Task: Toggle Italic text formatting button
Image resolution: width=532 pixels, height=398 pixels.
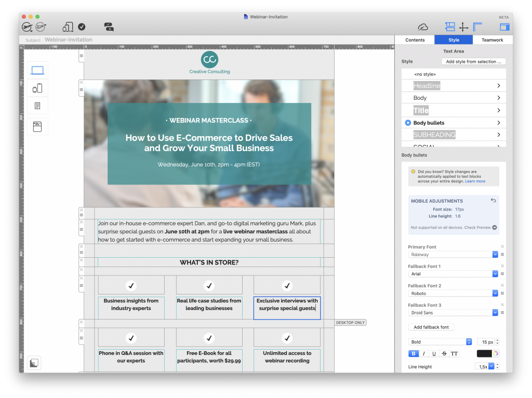Action: tap(423, 353)
